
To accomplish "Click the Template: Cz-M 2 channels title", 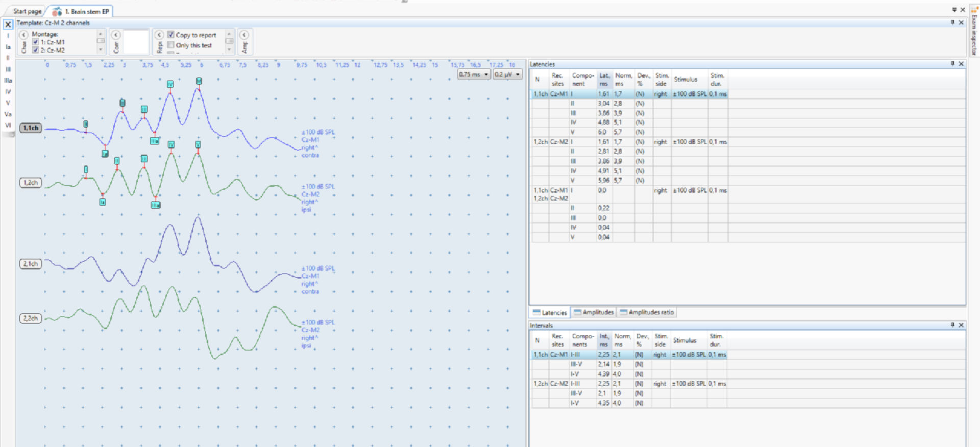I will [x=53, y=22].
